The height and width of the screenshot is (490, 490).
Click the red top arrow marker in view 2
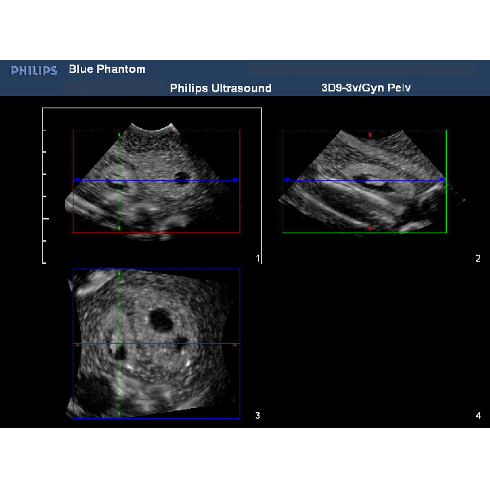click(x=370, y=135)
